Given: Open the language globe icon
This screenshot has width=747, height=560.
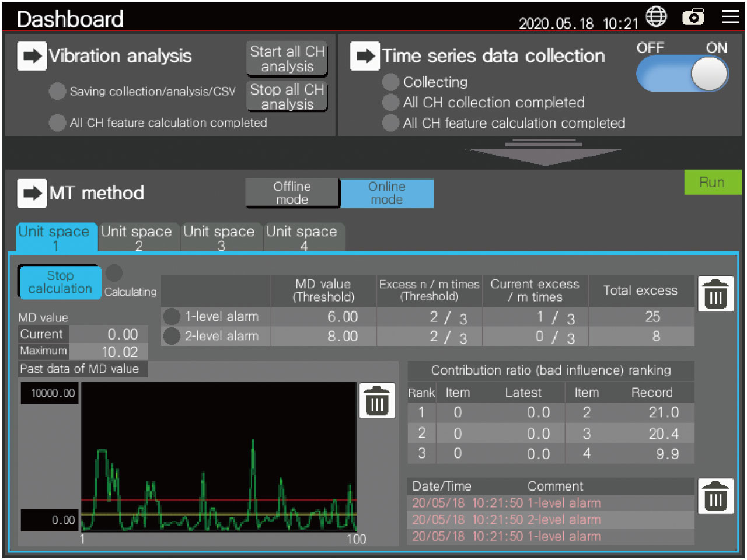Looking at the screenshot, I should click(657, 17).
